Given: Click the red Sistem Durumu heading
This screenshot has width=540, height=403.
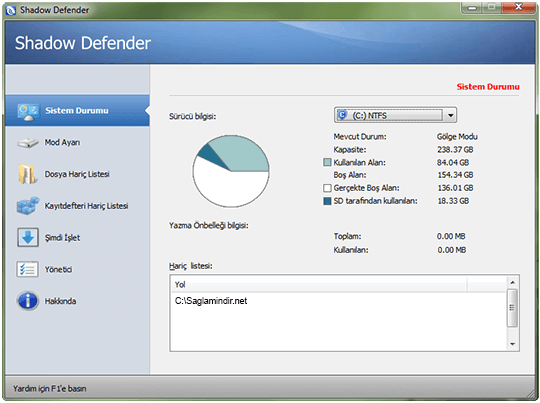Looking at the screenshot, I should (x=488, y=87).
